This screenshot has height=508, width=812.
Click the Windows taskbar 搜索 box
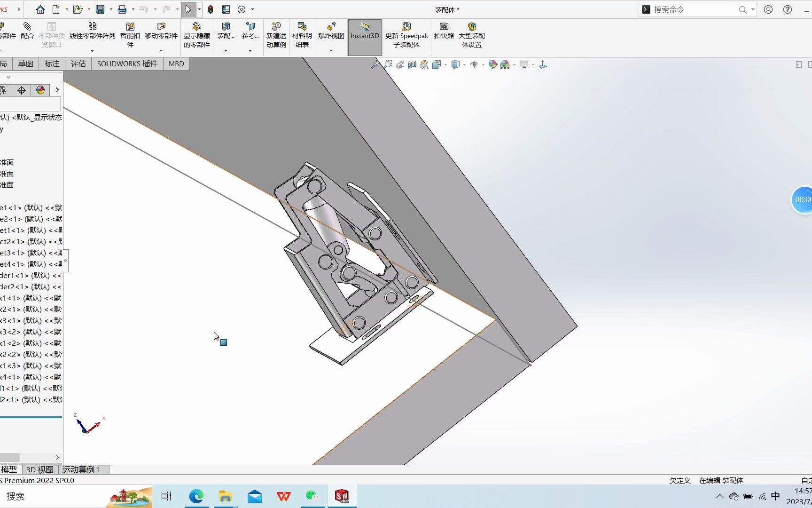click(75, 496)
